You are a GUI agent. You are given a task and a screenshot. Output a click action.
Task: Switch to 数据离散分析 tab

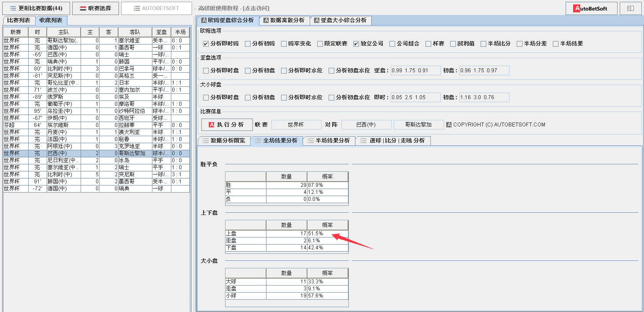coord(284,20)
